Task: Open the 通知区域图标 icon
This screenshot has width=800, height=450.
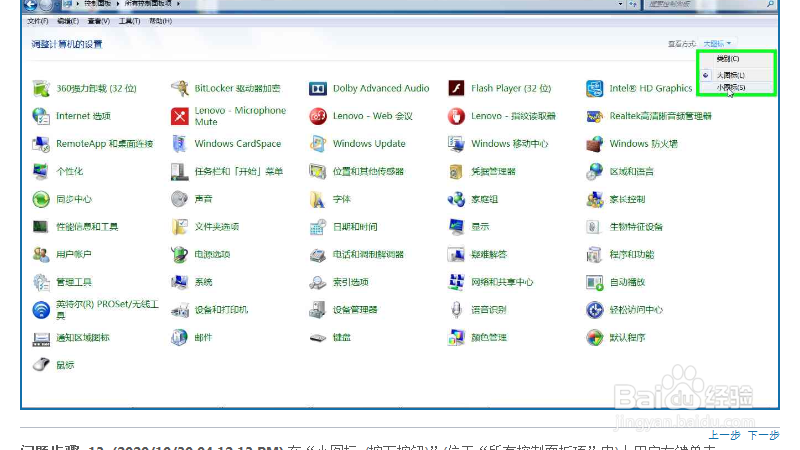Action: point(41,338)
